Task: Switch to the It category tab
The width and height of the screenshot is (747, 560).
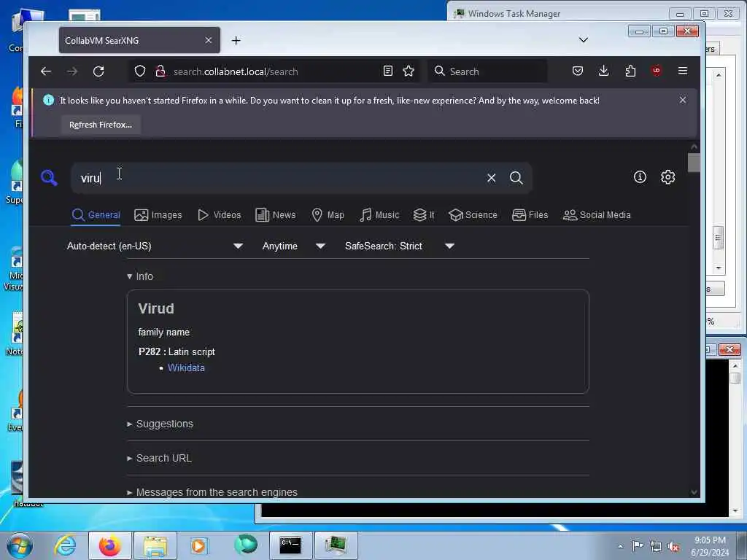Action: click(x=424, y=215)
